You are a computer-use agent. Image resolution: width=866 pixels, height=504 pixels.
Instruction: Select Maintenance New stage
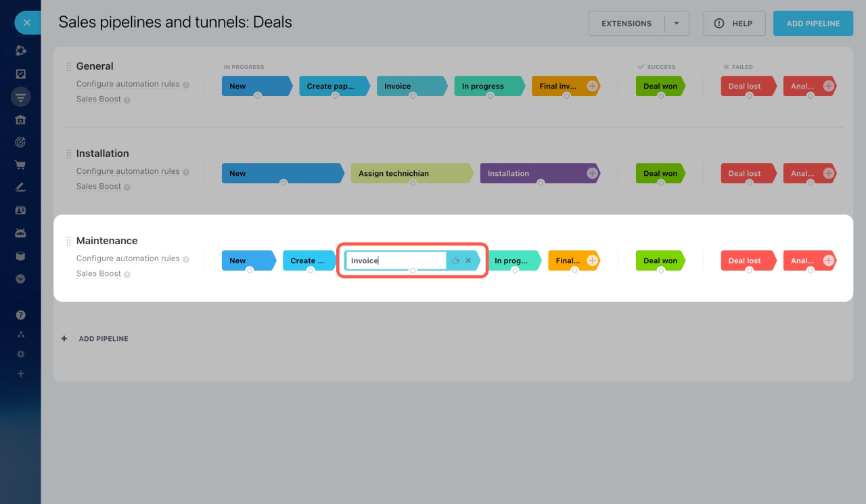(249, 260)
